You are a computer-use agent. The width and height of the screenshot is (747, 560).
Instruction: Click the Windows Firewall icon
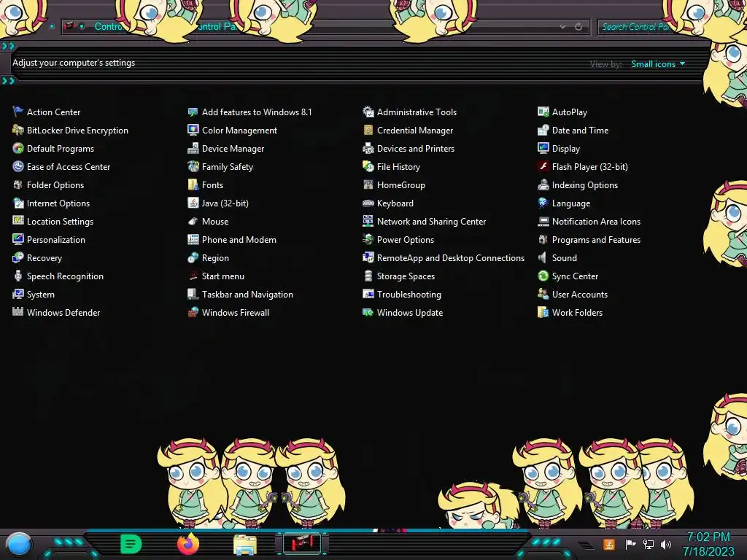click(193, 312)
